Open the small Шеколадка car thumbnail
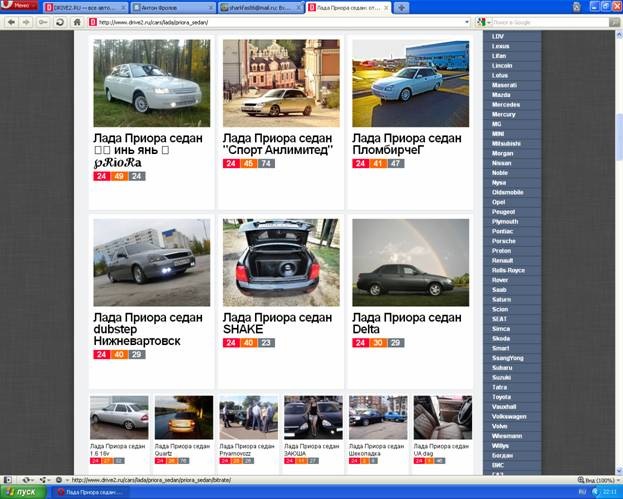 [378, 418]
